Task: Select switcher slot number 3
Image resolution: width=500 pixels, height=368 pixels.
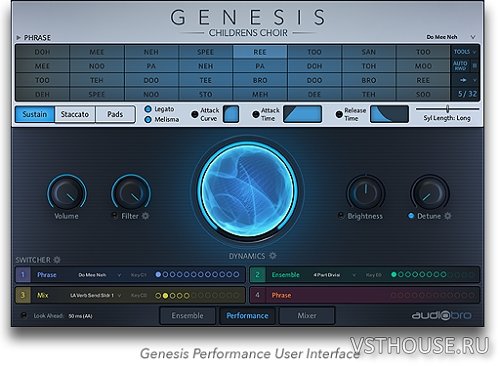Action: (23, 295)
